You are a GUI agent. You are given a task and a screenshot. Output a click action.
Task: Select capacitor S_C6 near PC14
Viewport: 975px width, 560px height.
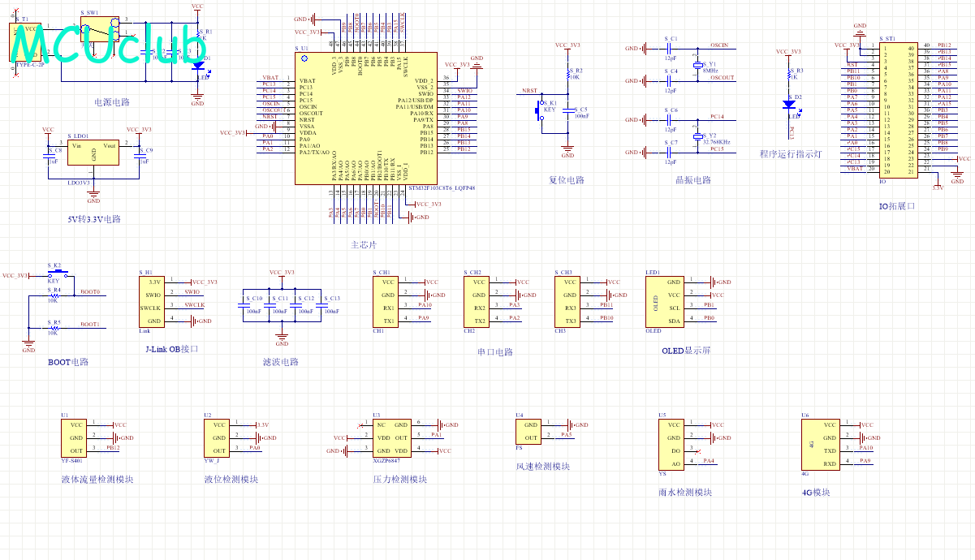[x=670, y=120]
